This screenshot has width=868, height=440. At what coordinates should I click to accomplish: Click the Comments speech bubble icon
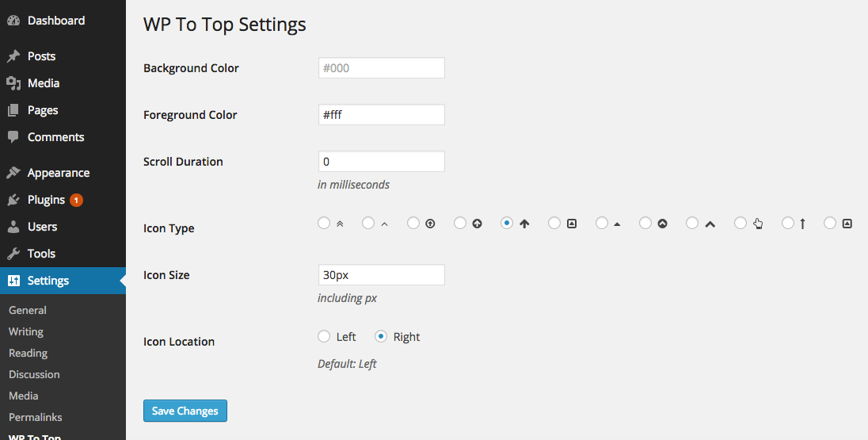[13, 137]
